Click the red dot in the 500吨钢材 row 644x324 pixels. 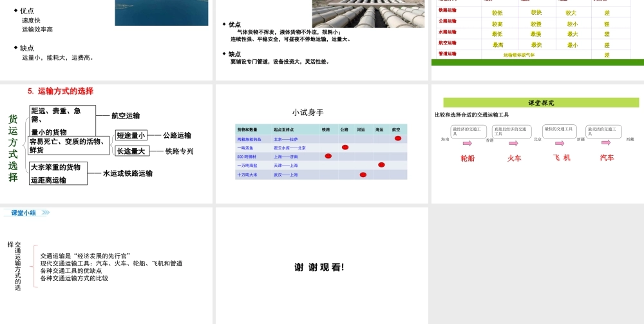[x=328, y=156]
